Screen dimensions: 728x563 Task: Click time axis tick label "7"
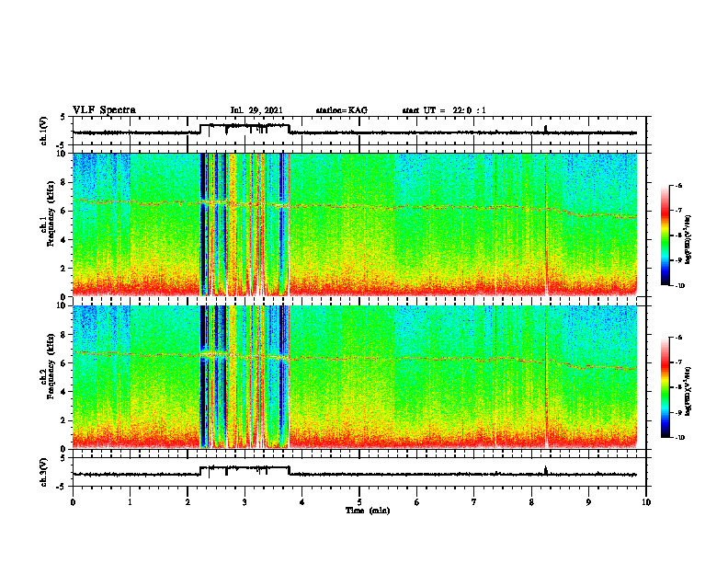[x=474, y=502]
